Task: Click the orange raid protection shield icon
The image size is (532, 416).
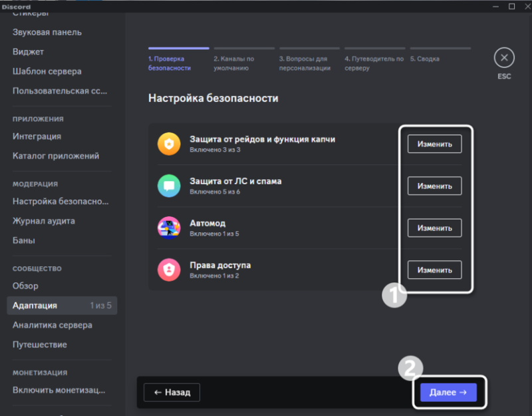Action: tap(169, 144)
